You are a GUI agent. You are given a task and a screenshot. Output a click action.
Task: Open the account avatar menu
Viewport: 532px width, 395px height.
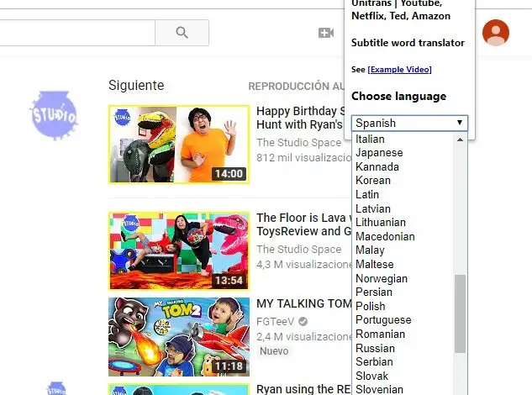[496, 33]
